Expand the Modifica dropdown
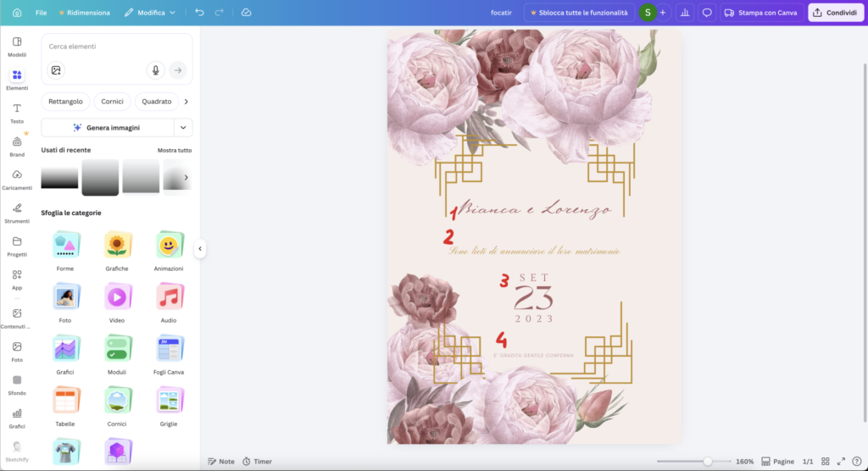 (x=150, y=12)
